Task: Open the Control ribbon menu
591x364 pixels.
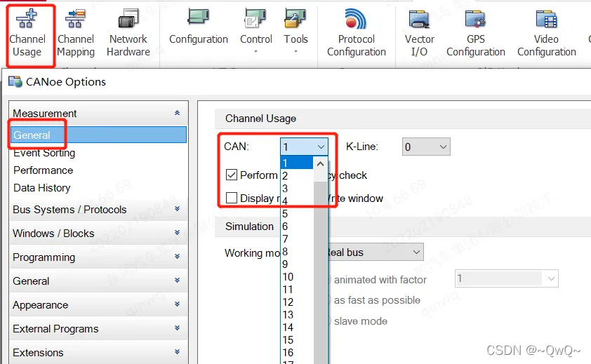Action: tap(255, 32)
